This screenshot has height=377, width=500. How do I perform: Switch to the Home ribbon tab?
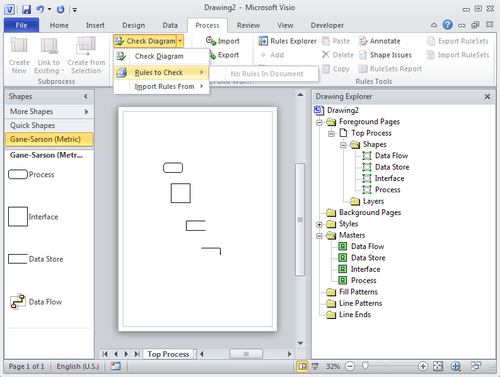click(x=59, y=25)
